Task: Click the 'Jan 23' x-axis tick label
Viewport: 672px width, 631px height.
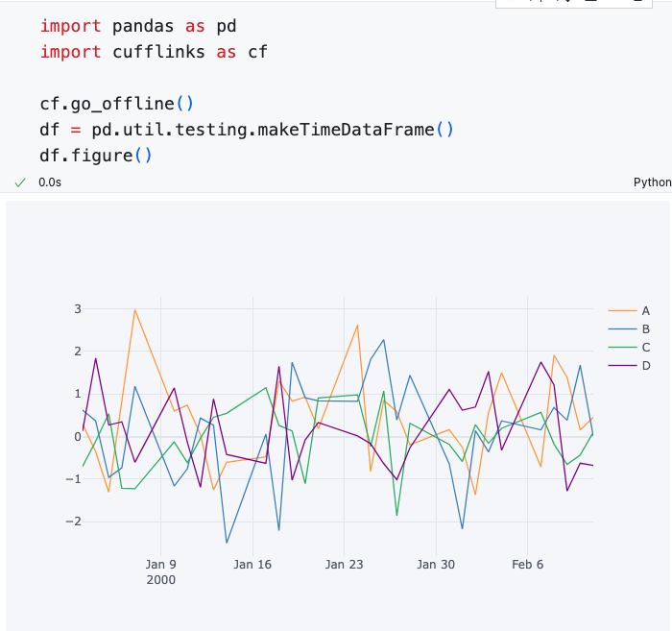Action: [x=344, y=565]
